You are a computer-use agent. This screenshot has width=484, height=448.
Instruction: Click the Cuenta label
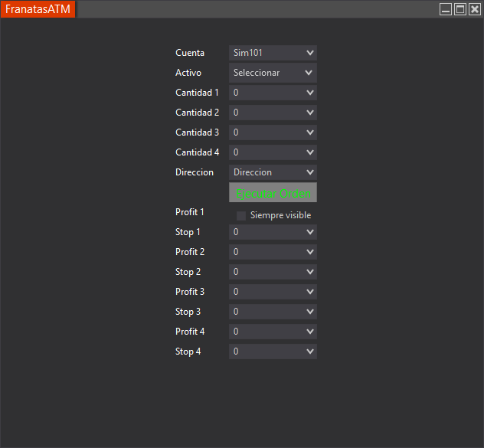pyautogui.click(x=190, y=53)
